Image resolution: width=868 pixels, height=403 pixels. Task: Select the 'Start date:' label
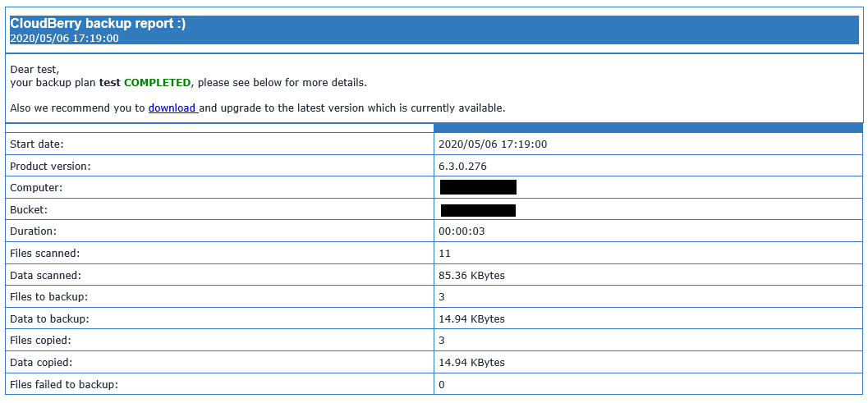pyautogui.click(x=37, y=144)
